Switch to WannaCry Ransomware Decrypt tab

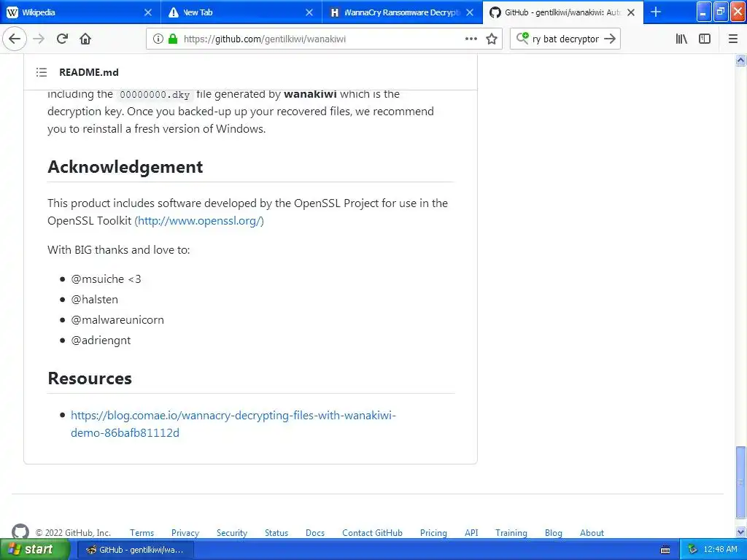(x=403, y=12)
